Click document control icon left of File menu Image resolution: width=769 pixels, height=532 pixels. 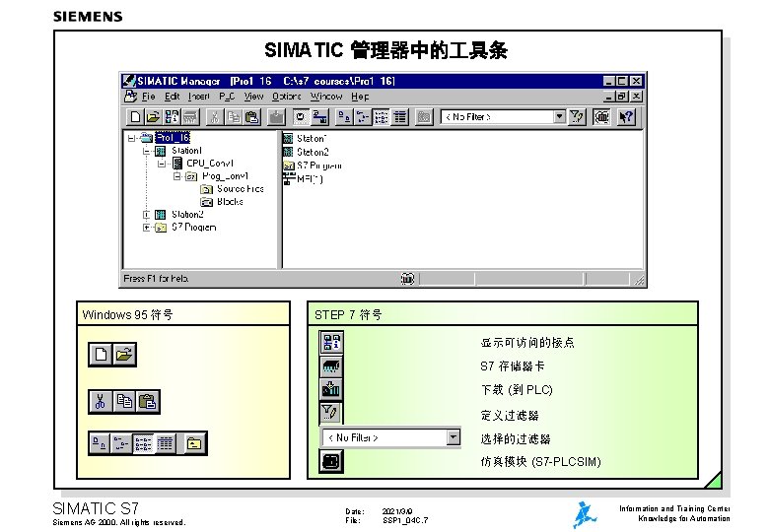coord(130,96)
